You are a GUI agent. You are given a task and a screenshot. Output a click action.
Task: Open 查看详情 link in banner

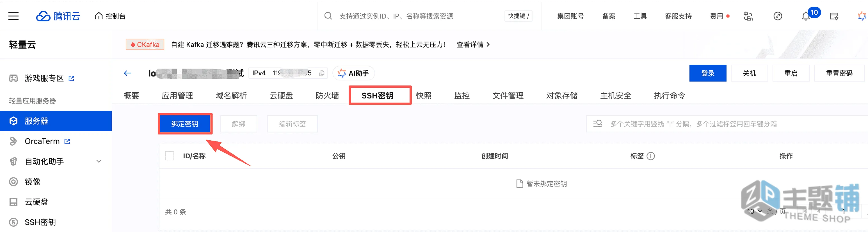473,45
